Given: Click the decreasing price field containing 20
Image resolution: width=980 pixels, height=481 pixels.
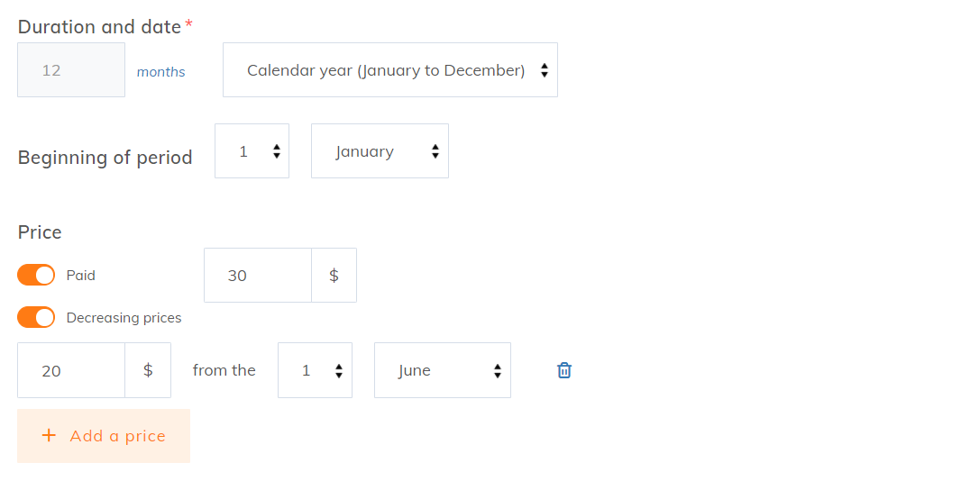Looking at the screenshot, I should tap(71, 370).
